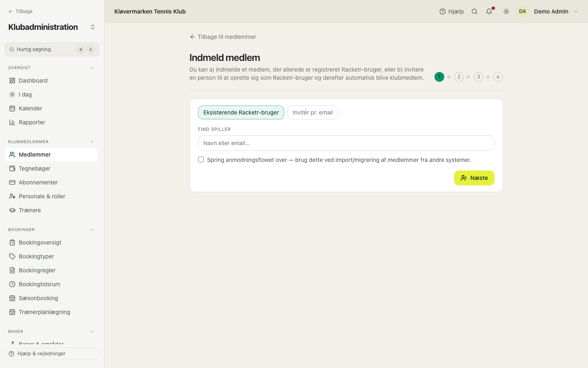Screen dimensions: 588x368
Task: Go back via Tilbage til medlemmer
Action: [x=223, y=37]
